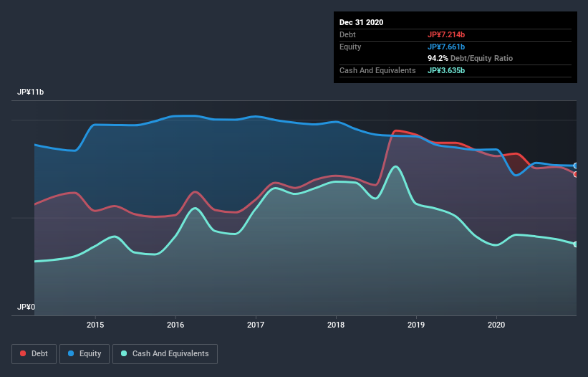Click the JP¥7.214b debt value
588x377 pixels.
point(446,34)
